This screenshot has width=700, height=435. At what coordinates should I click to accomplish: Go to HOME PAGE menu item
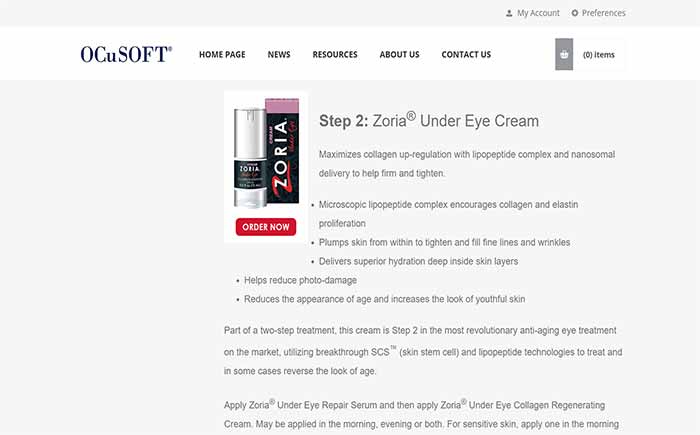[222, 54]
